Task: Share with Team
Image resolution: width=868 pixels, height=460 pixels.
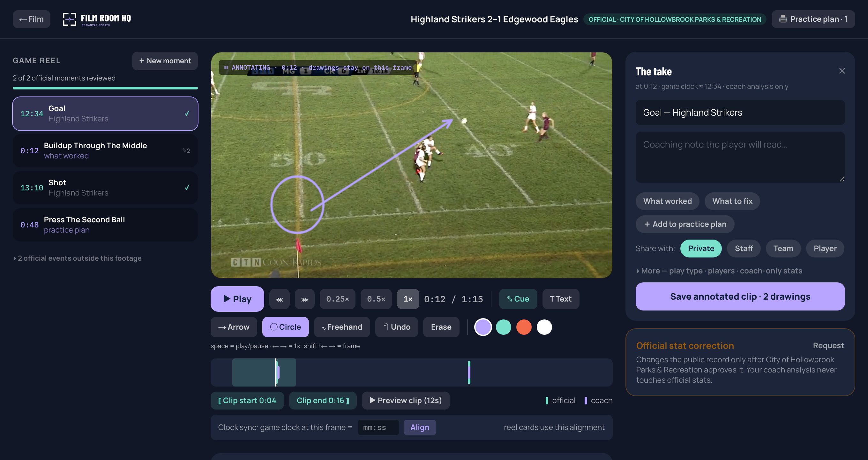Action: (x=783, y=249)
